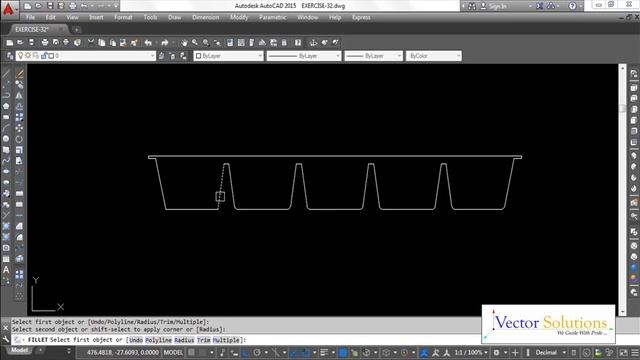Toggle transparency display in status bar

(343, 352)
